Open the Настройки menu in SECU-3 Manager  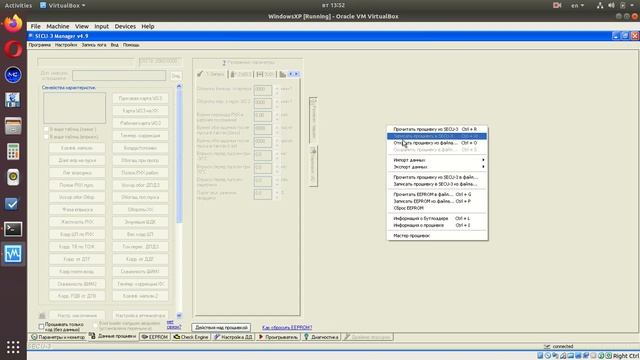(66, 45)
